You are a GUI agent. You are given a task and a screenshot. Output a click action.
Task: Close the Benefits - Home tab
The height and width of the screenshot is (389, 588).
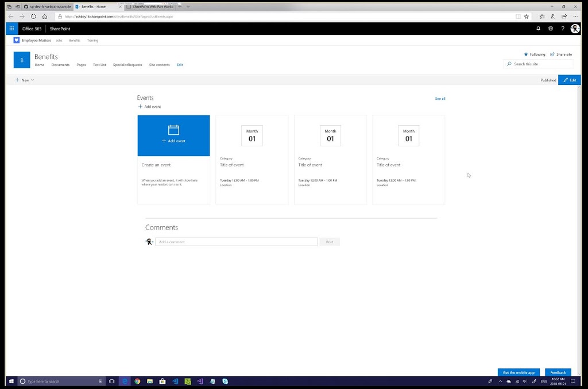pyautogui.click(x=120, y=6)
